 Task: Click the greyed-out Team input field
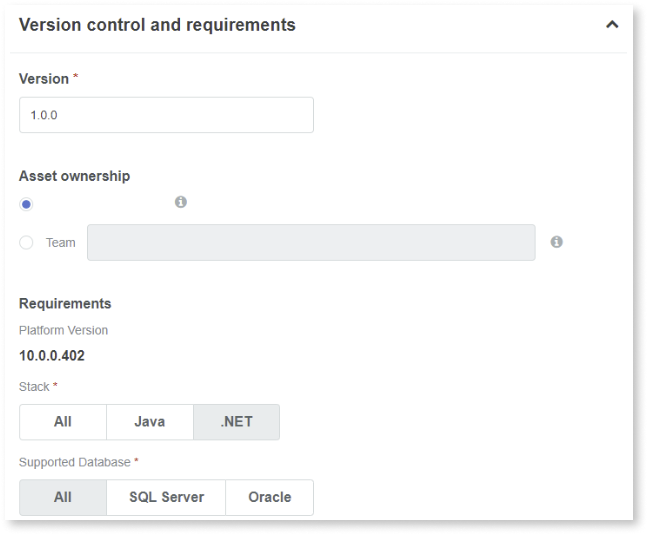310,242
